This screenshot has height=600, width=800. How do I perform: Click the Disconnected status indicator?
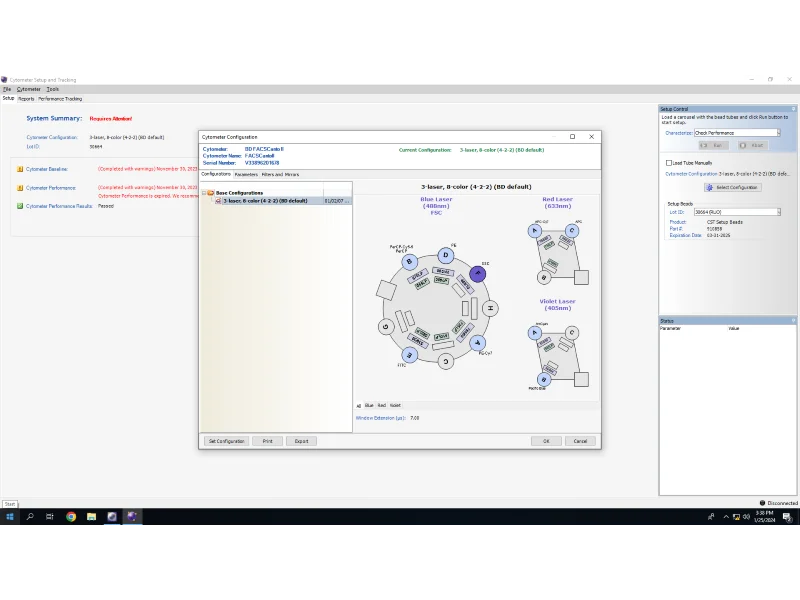[x=779, y=503]
